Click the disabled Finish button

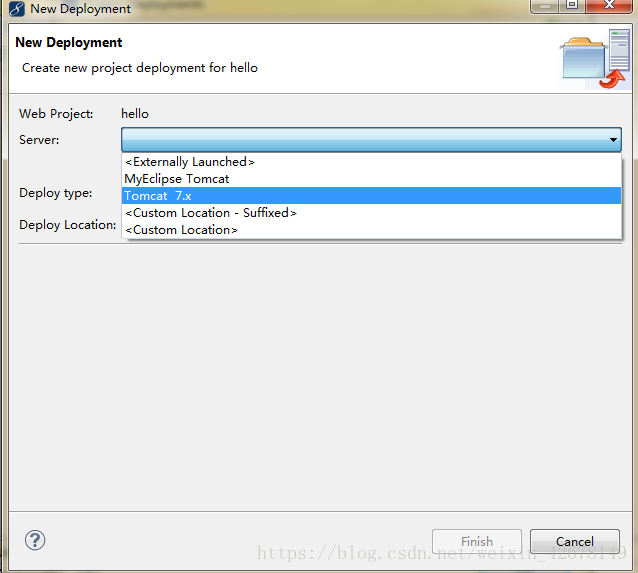click(x=476, y=542)
